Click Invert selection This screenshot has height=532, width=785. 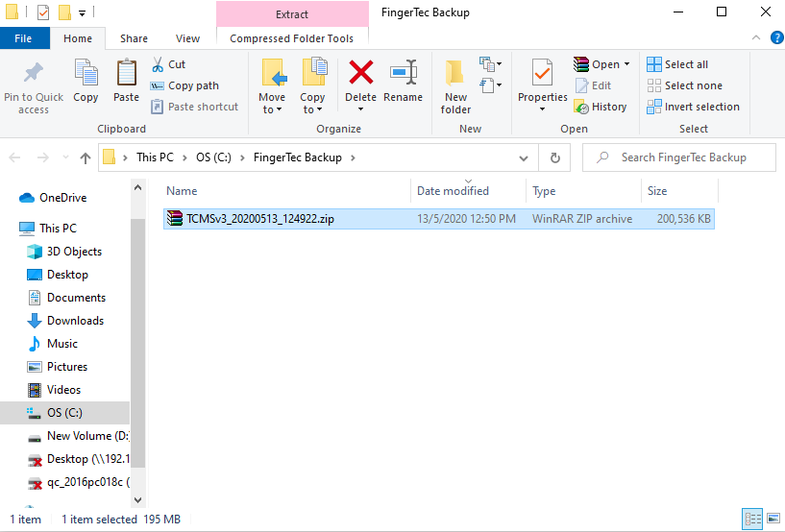coord(693,107)
